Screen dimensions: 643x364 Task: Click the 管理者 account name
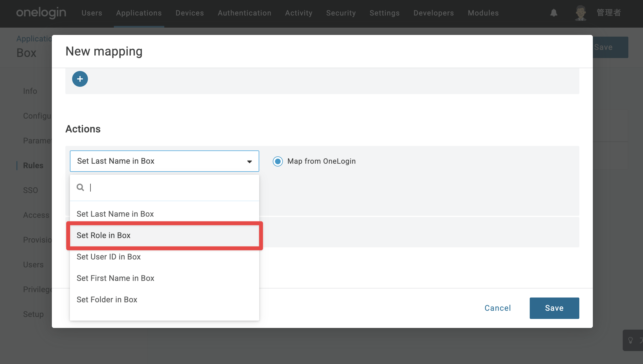[609, 13]
